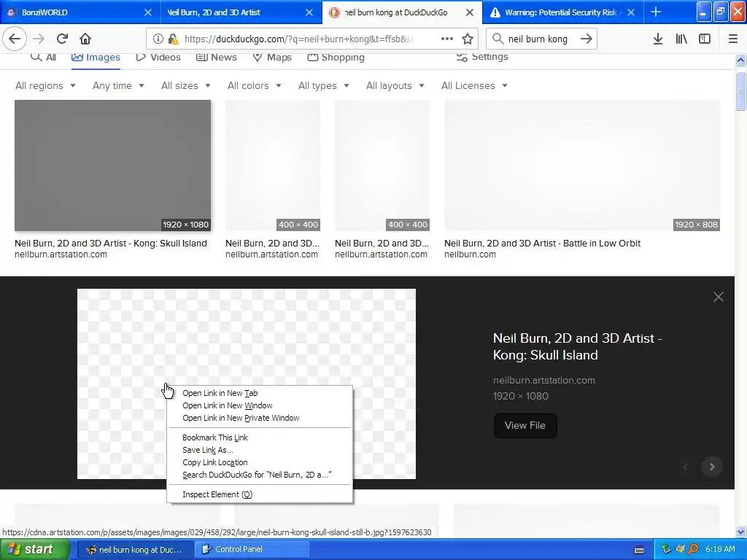The height and width of the screenshot is (560, 747).
Task: Open DuckDuckGo Settings
Action: pos(482,57)
